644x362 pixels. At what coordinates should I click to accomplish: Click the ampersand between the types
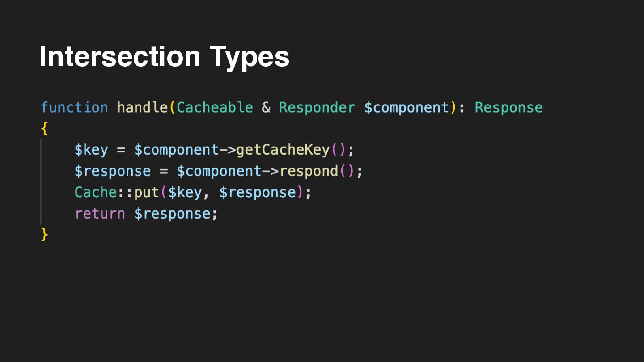tap(266, 108)
